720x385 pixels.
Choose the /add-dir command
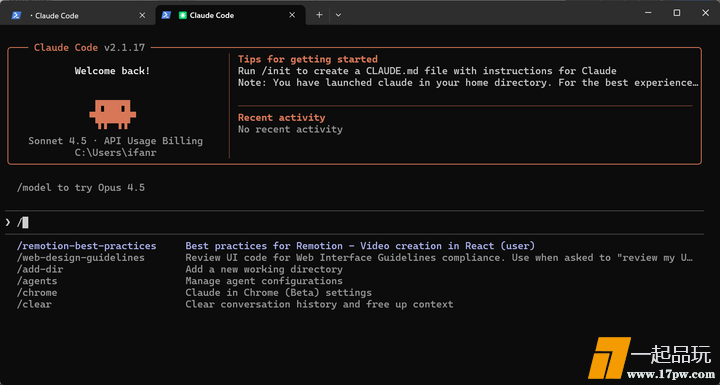click(x=39, y=269)
